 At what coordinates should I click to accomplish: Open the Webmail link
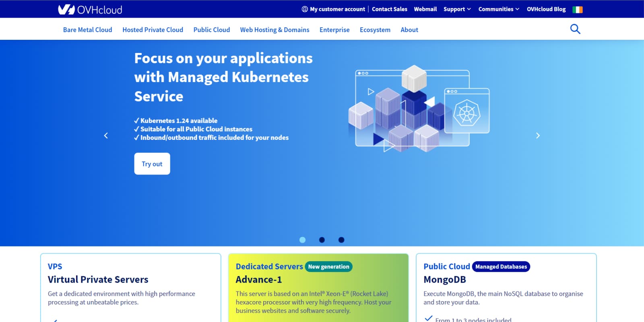425,9
